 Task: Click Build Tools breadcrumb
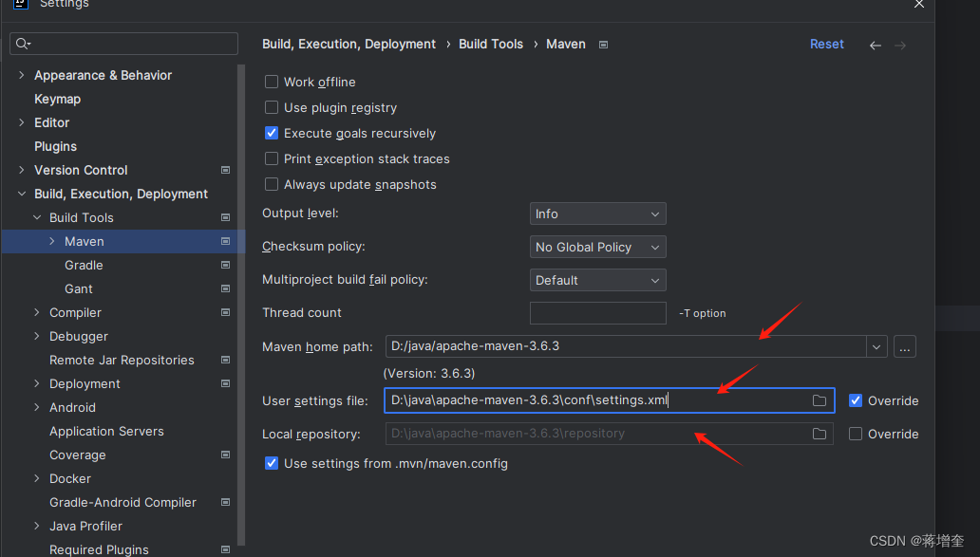[491, 44]
